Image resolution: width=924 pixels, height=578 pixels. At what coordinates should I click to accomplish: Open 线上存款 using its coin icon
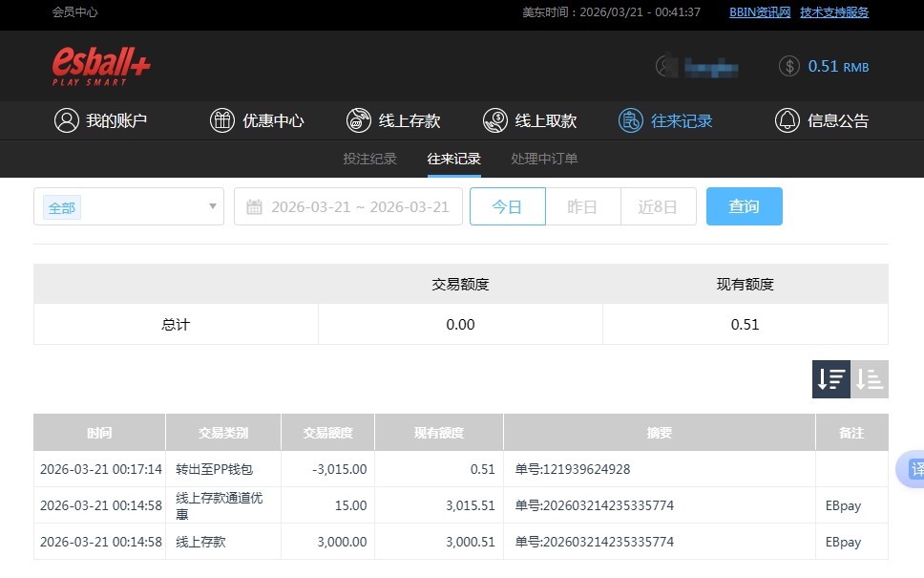[359, 120]
